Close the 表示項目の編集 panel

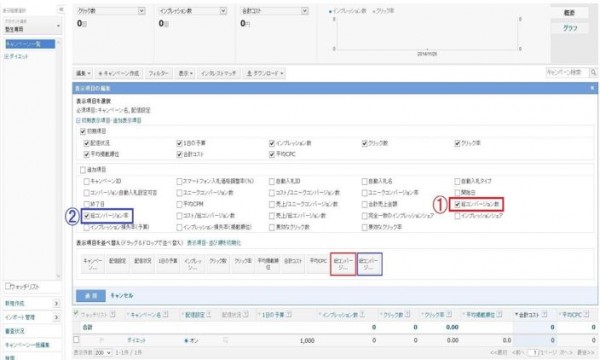click(x=592, y=88)
